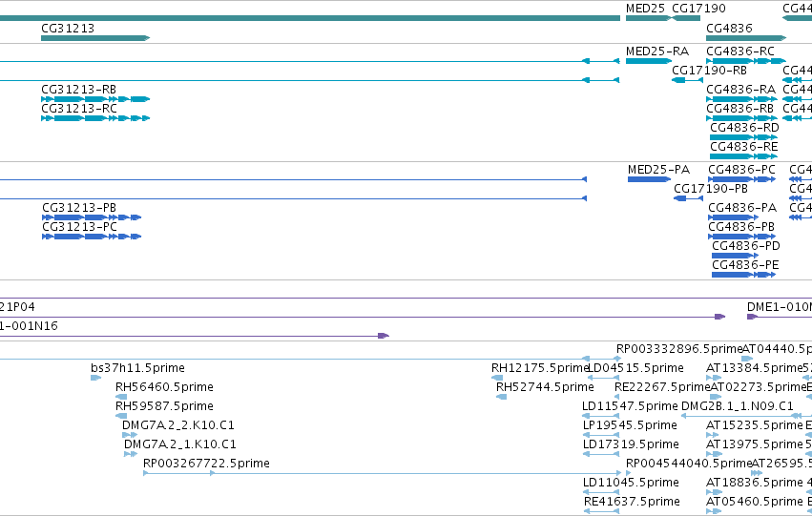Select transcript CG4836-RE

pos(743,156)
